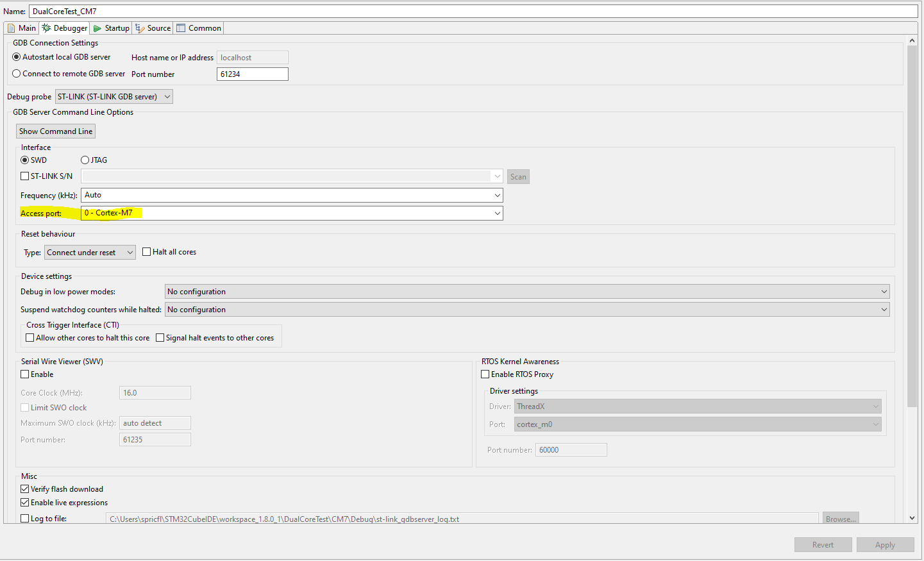The image size is (924, 561).
Task: Open the Reset behaviour Type dropdown
Action: (x=90, y=253)
